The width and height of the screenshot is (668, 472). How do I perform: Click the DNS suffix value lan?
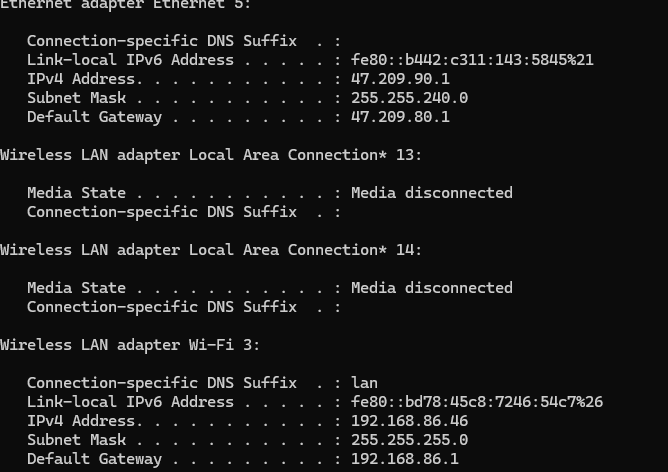tap(364, 383)
